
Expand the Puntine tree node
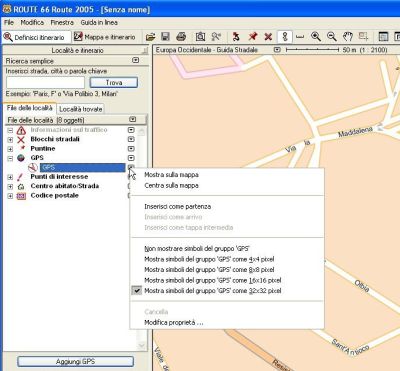click(10, 149)
